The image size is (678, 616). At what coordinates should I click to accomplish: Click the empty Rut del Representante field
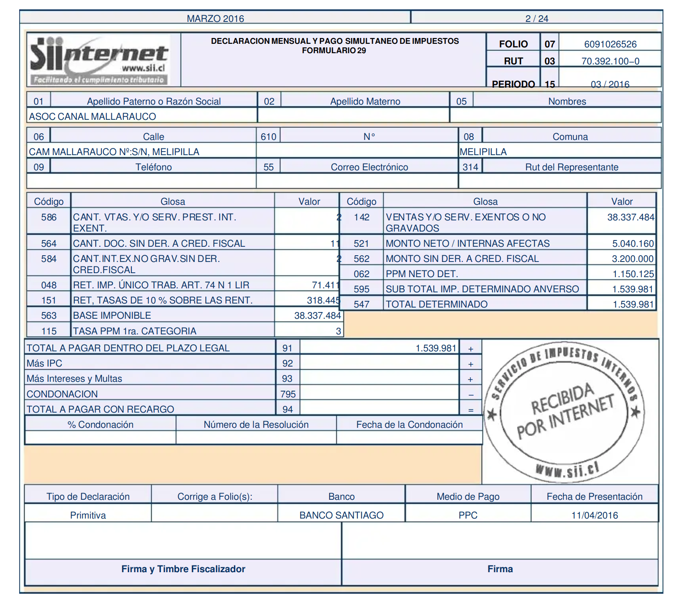click(x=559, y=181)
